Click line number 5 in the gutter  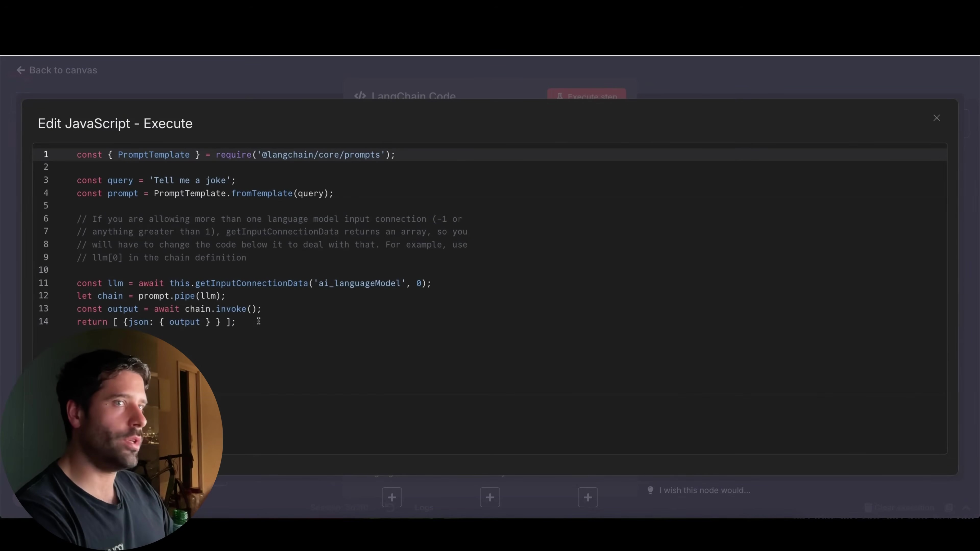(46, 206)
